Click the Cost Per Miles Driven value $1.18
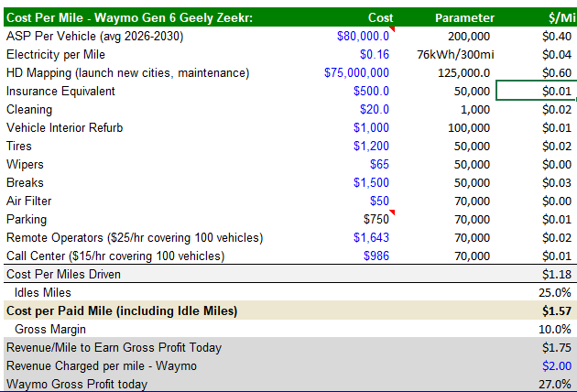The height and width of the screenshot is (392, 577). [557, 274]
